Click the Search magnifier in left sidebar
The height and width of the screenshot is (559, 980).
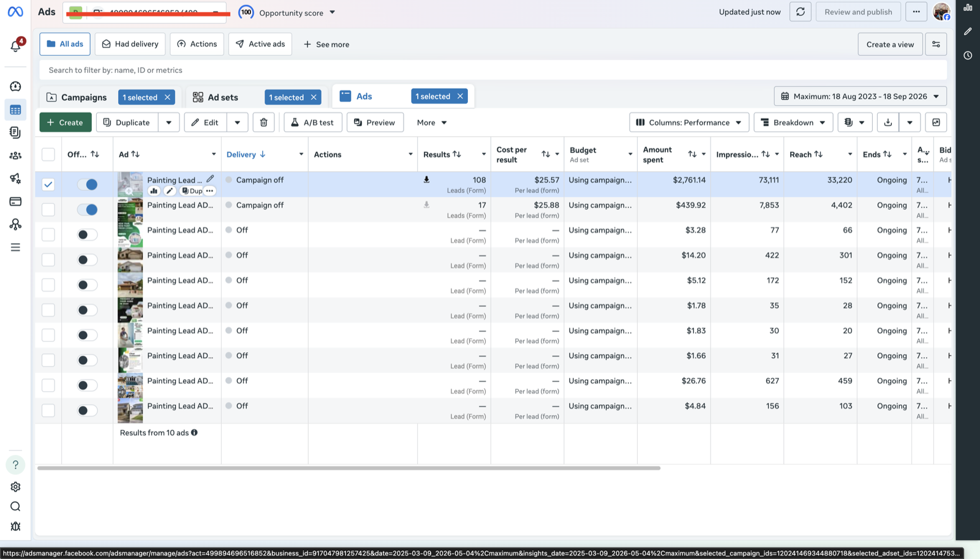click(15, 506)
